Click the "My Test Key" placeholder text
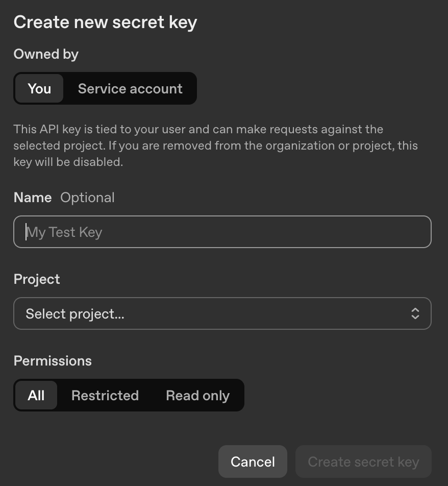Screen dimensions: 448x486 [x=64, y=232]
